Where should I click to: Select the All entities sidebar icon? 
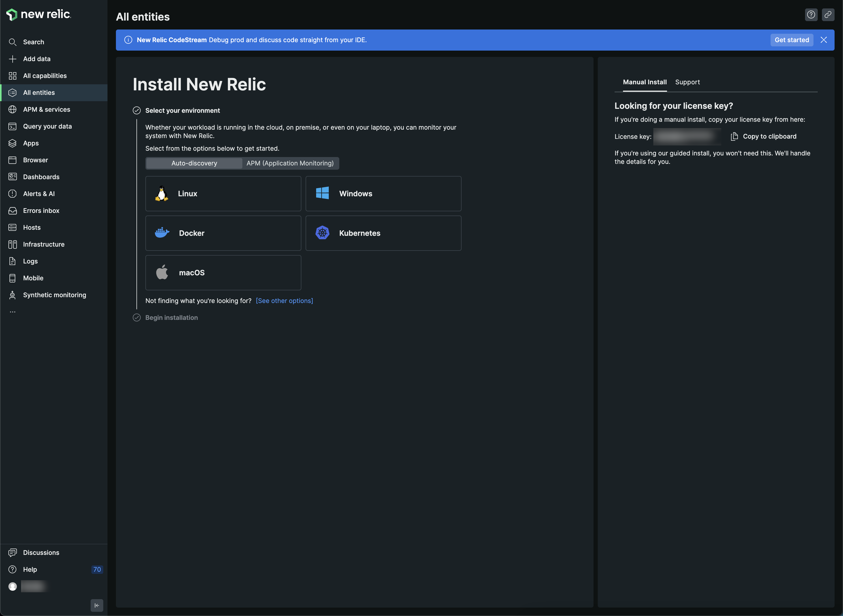coord(13,92)
